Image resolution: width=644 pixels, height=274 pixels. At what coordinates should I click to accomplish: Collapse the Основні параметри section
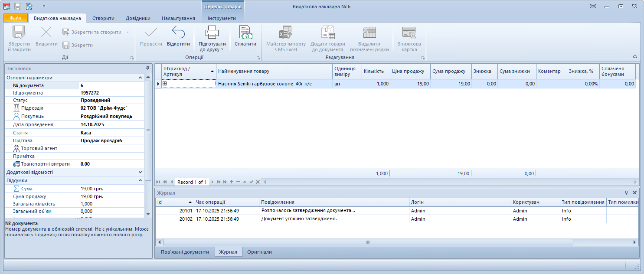[x=140, y=78]
